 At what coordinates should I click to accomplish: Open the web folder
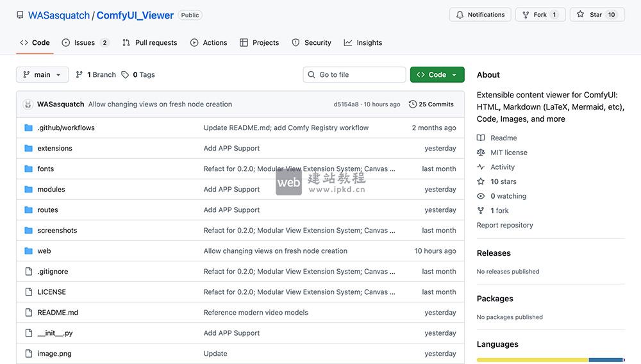[x=44, y=251]
